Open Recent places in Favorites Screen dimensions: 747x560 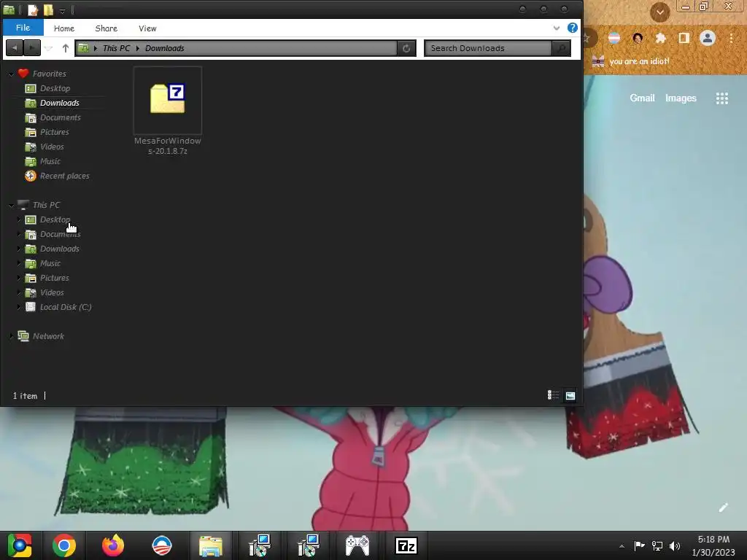(64, 176)
